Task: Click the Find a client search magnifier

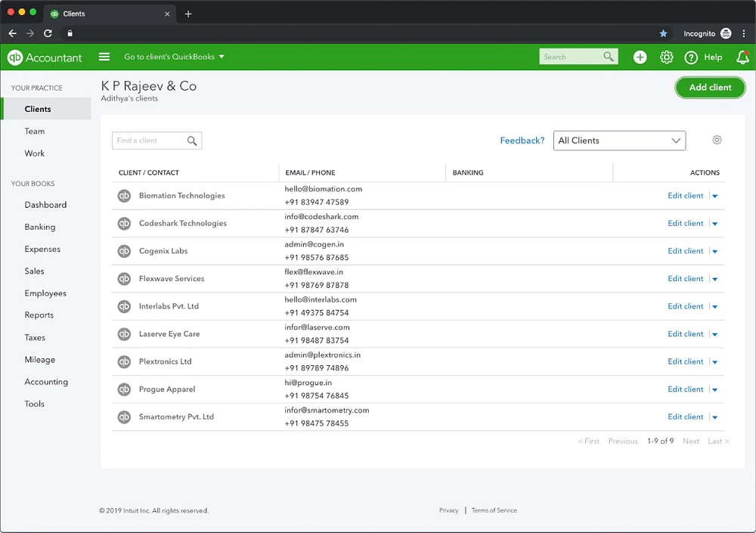Action: point(192,141)
